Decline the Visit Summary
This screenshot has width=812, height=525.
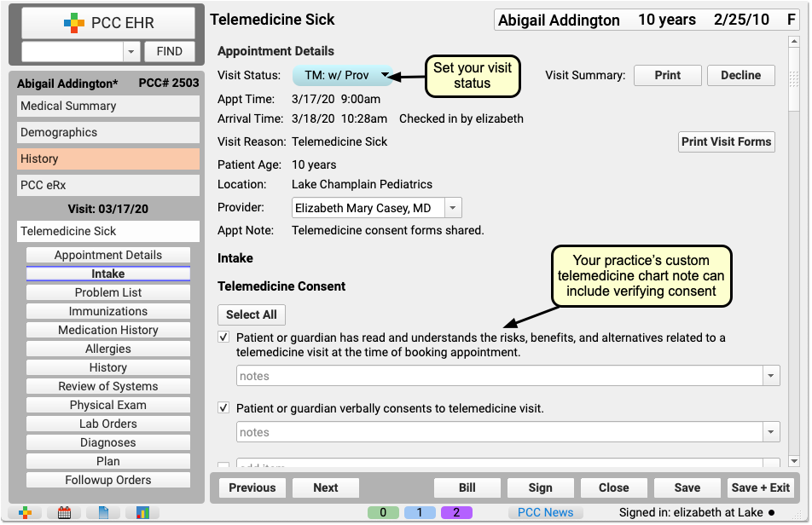coord(741,76)
